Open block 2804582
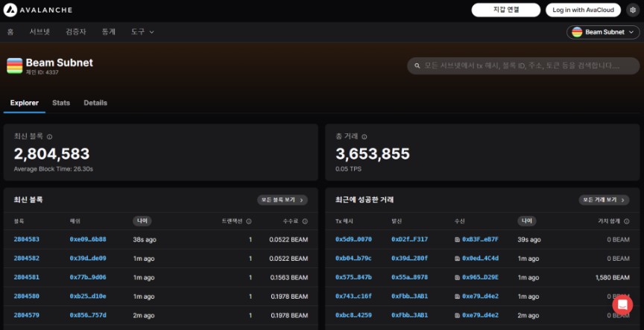The width and height of the screenshot is (644, 330). coord(27,258)
